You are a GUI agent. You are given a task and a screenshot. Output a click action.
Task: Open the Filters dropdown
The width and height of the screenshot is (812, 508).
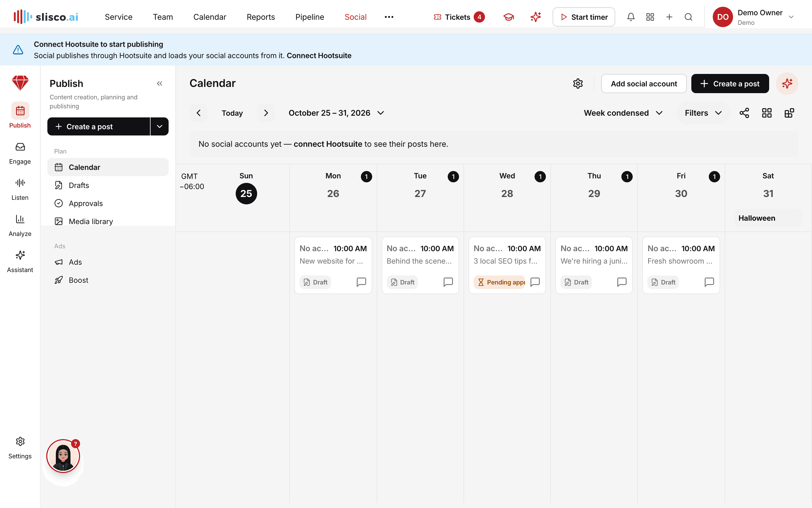[x=703, y=113]
